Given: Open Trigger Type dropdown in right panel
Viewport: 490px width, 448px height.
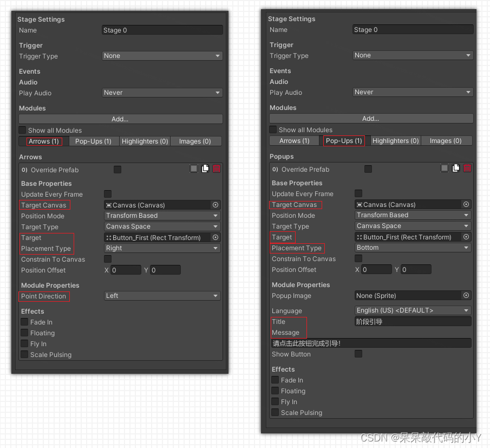Looking at the screenshot, I should click(413, 55).
